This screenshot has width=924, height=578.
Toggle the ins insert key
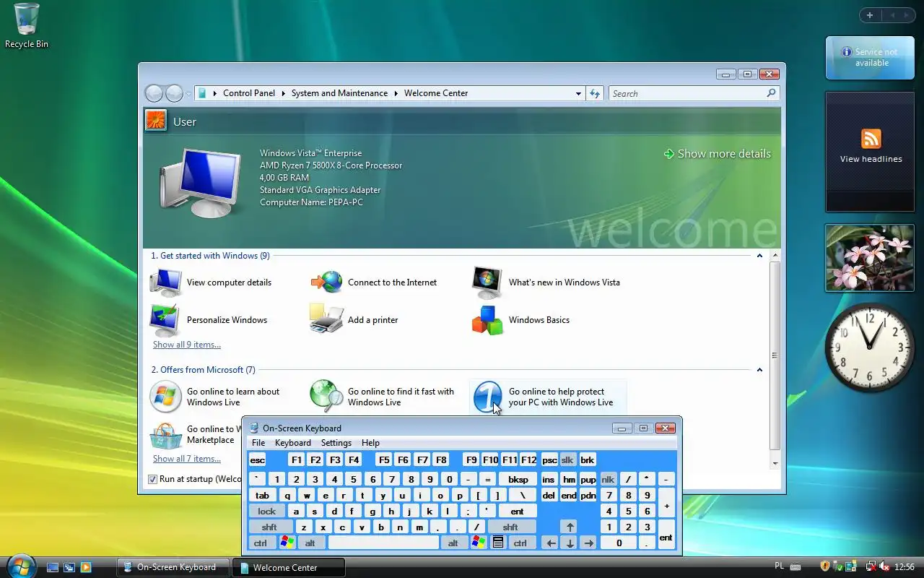coord(549,479)
